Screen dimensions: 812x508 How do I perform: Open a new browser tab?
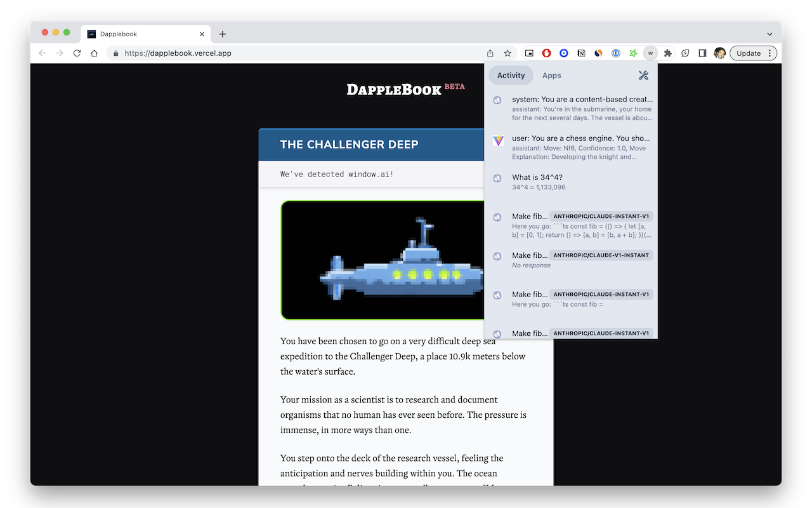pyautogui.click(x=223, y=34)
